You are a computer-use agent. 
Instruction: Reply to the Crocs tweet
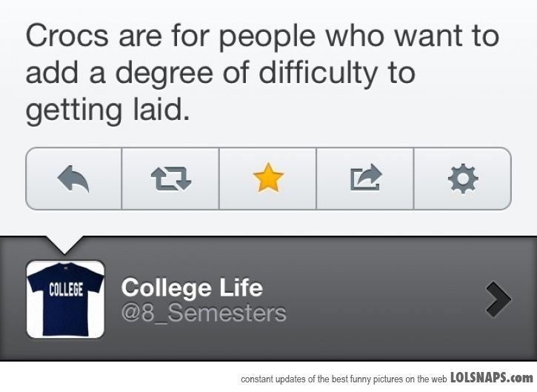pos(73,179)
